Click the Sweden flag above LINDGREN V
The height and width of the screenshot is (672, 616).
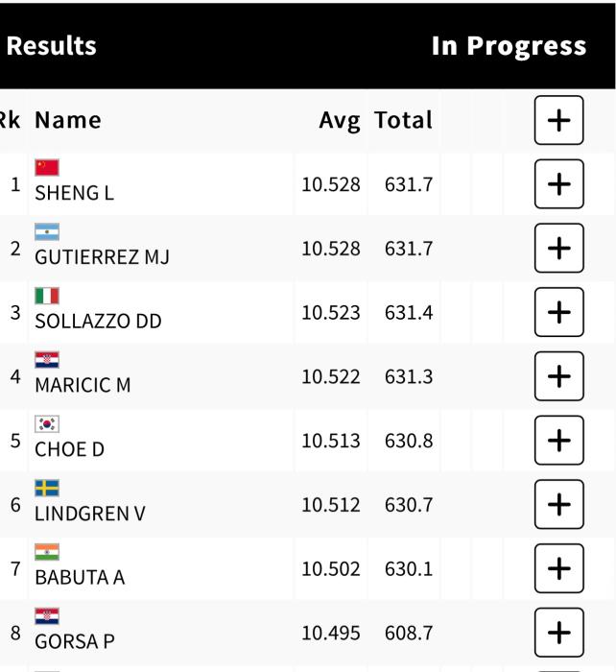pyautogui.click(x=47, y=488)
